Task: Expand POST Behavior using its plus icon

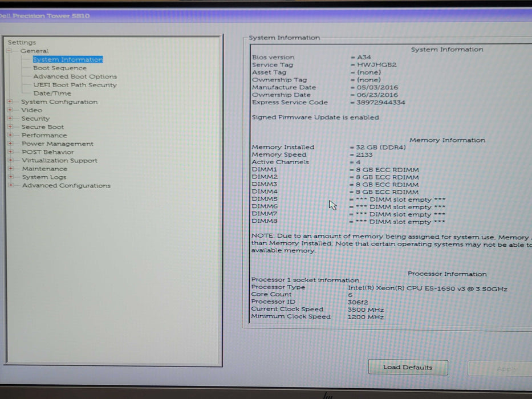Action: (x=10, y=152)
